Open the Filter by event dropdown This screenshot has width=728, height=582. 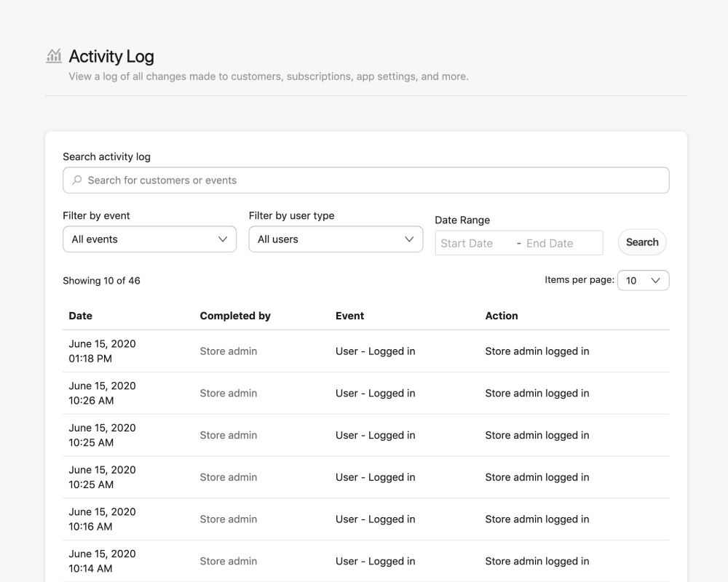click(x=149, y=239)
